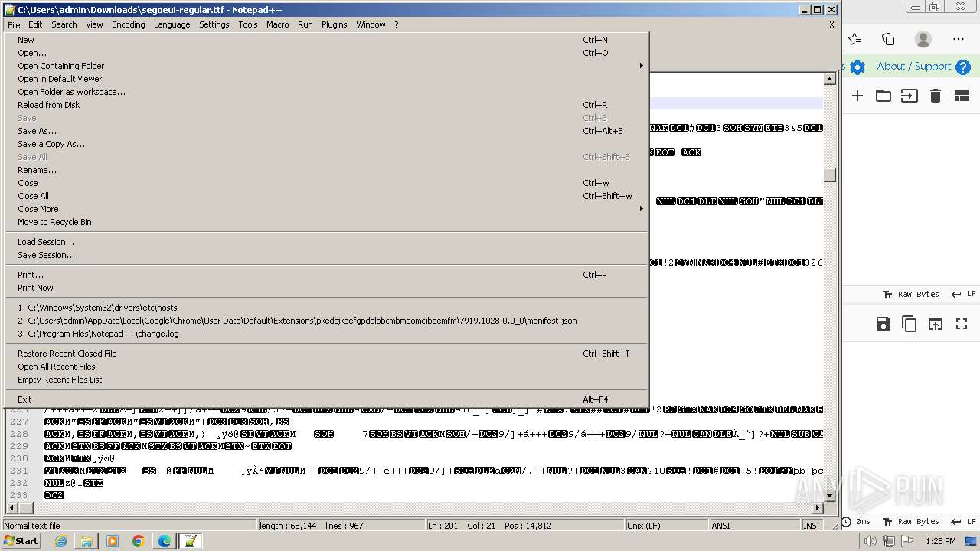980x551 pixels.
Task: Open the Plugins menu
Action: coord(335,24)
